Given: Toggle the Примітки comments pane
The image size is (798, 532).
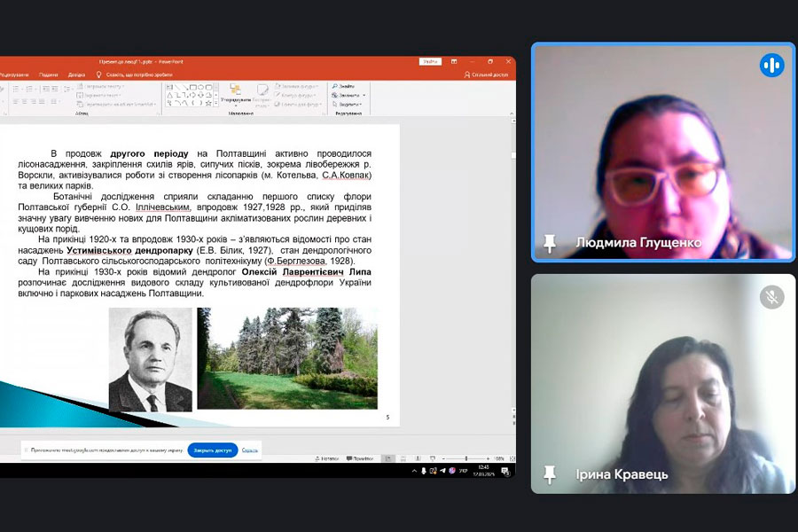Looking at the screenshot, I should (360, 458).
